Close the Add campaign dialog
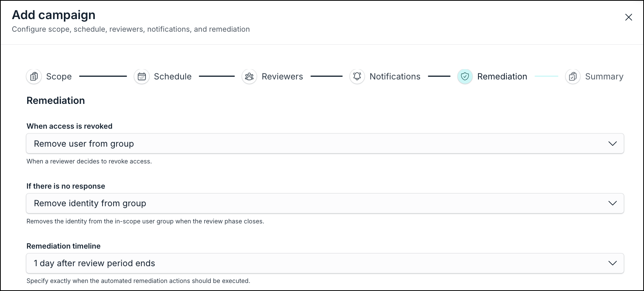Image resolution: width=644 pixels, height=291 pixels. (x=629, y=17)
